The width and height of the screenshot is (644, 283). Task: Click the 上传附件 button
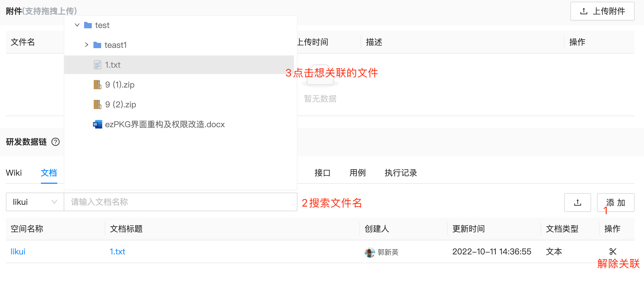click(x=602, y=11)
